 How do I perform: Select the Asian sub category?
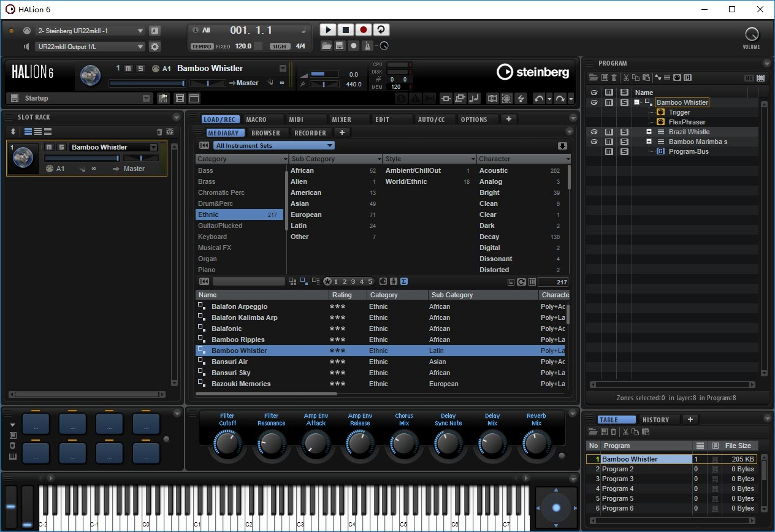point(300,203)
